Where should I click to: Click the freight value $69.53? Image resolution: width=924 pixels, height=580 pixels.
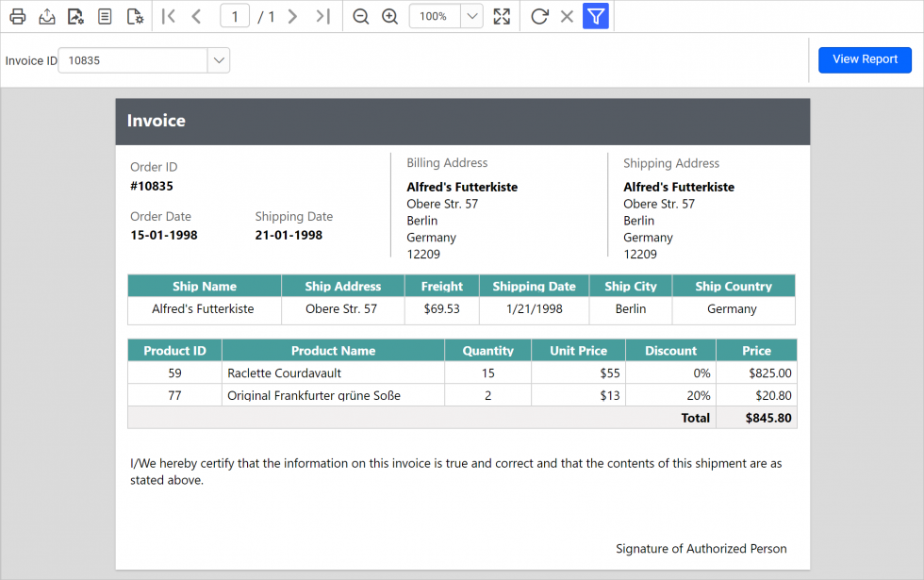[442, 309]
